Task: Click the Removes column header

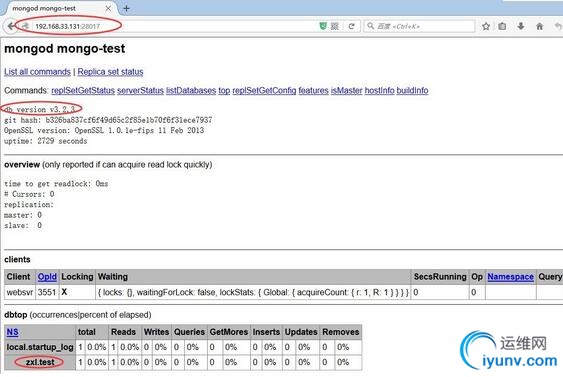Action: click(341, 332)
